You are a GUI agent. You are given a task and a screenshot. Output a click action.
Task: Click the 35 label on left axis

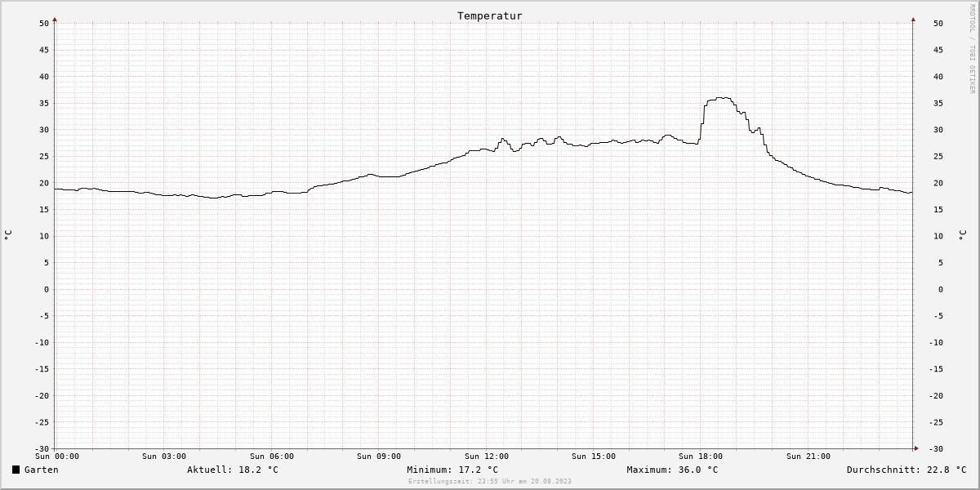pos(44,103)
